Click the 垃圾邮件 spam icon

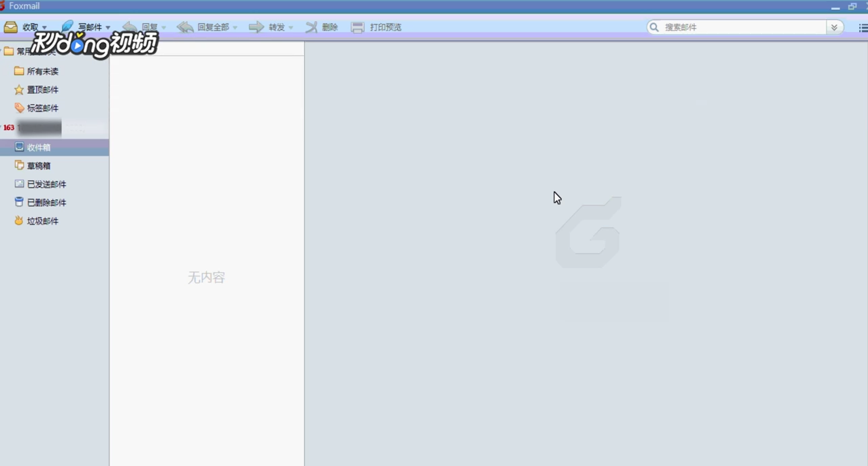click(19, 220)
